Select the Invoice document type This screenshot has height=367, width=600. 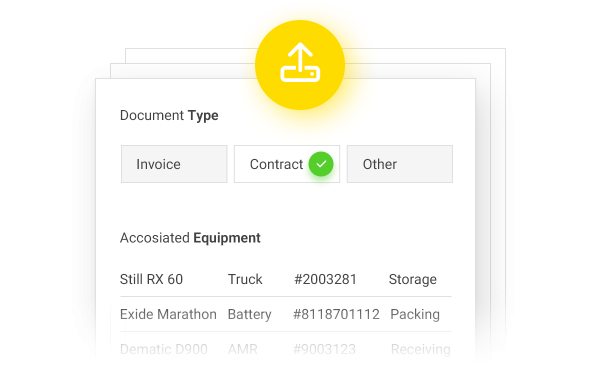(174, 164)
